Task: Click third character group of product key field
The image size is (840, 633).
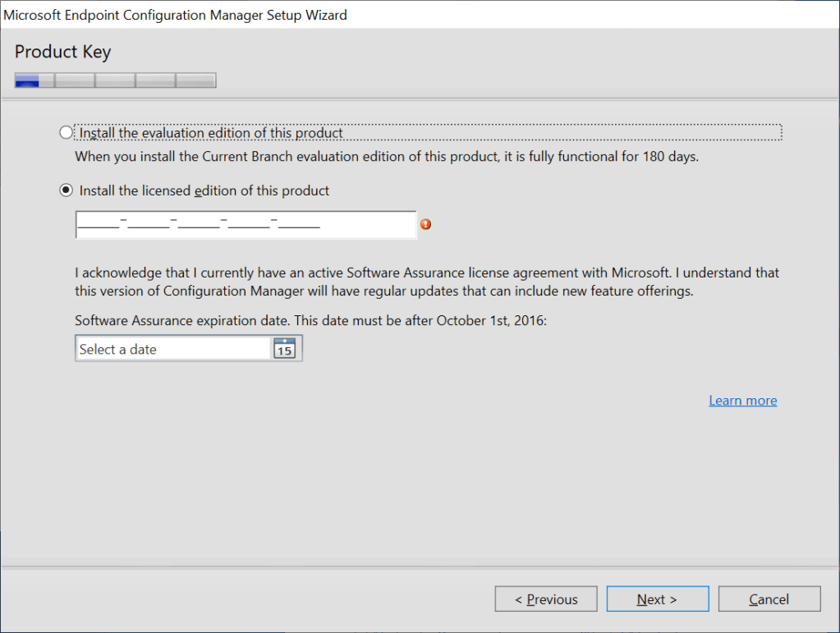Action: 199,224
